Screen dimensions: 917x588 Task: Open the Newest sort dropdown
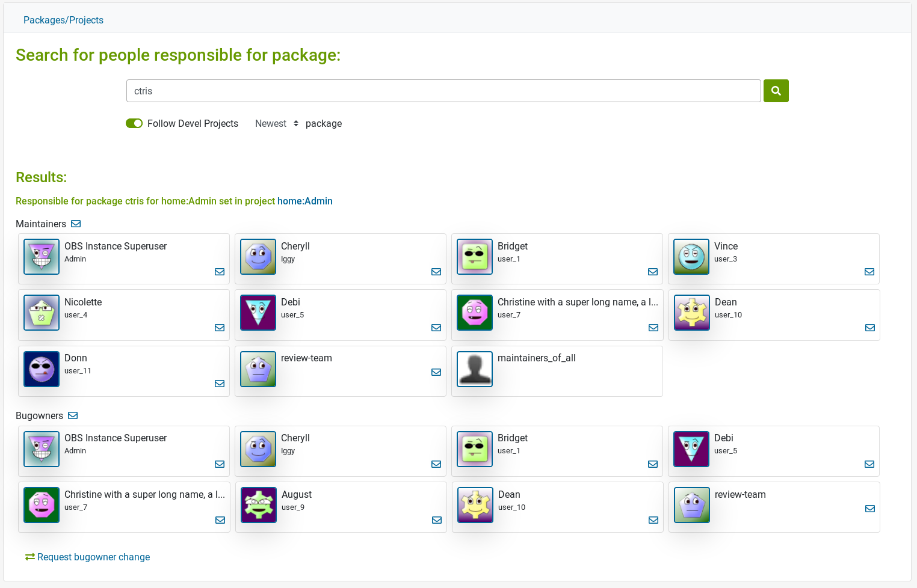[x=277, y=123]
